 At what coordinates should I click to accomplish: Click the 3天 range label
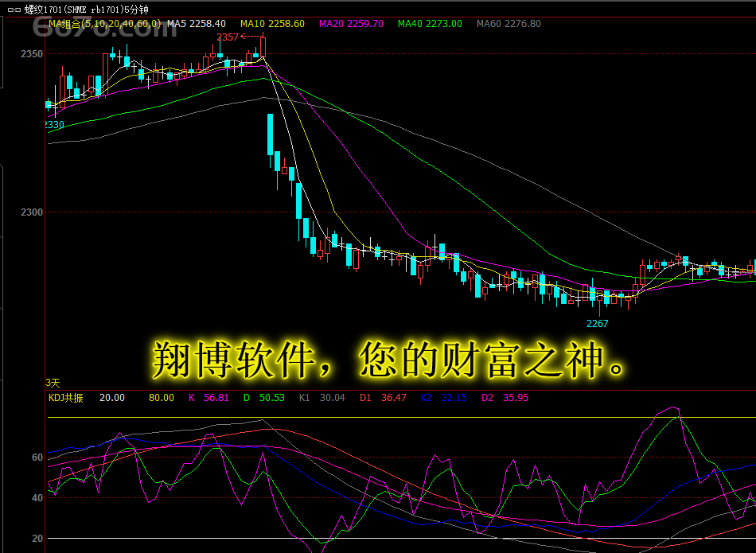[x=53, y=383]
